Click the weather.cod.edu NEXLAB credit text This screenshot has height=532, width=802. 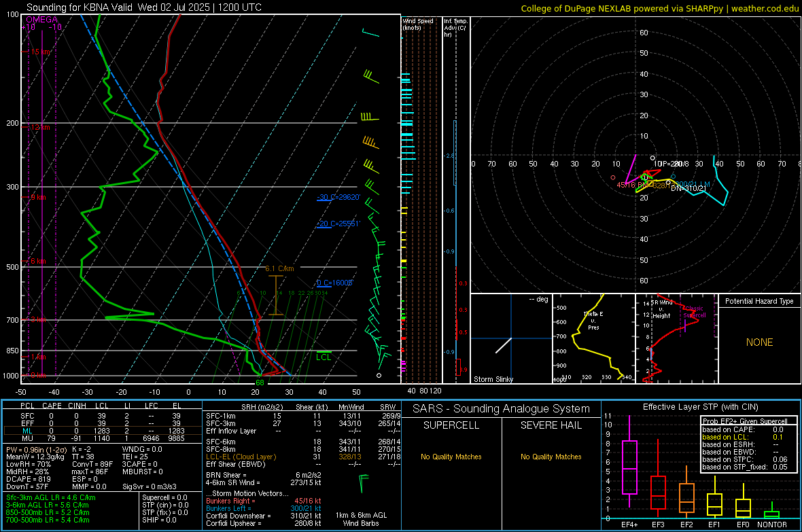tap(659, 8)
